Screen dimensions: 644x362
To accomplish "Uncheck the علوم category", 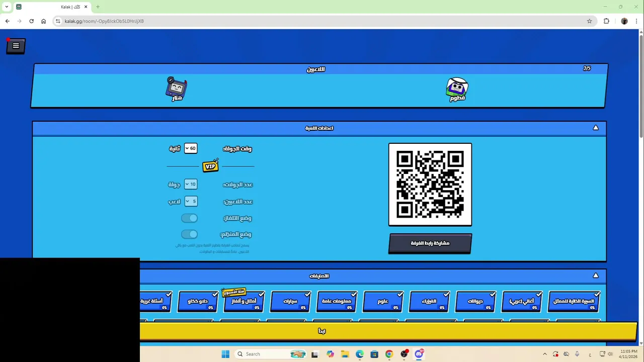I will click(383, 301).
